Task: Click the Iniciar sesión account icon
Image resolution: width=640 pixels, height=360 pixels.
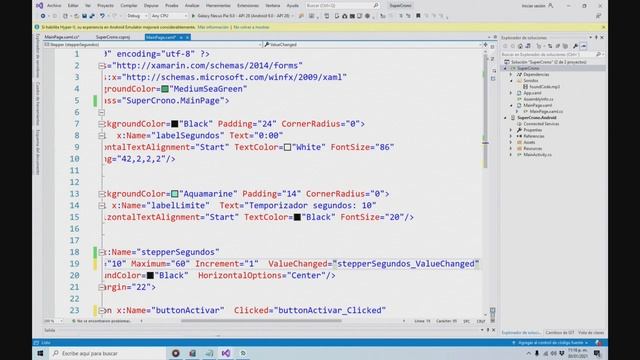Action: [551, 6]
